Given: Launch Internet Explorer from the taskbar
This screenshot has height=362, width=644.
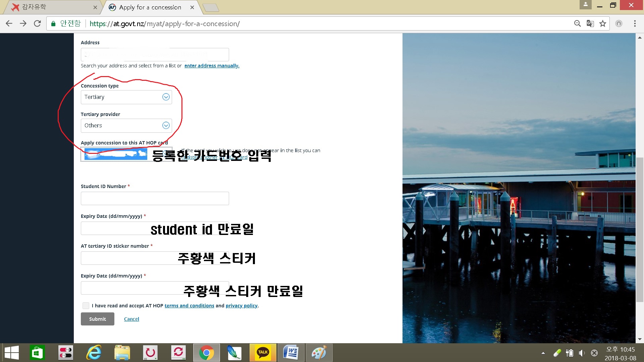Looking at the screenshot, I should tap(94, 352).
